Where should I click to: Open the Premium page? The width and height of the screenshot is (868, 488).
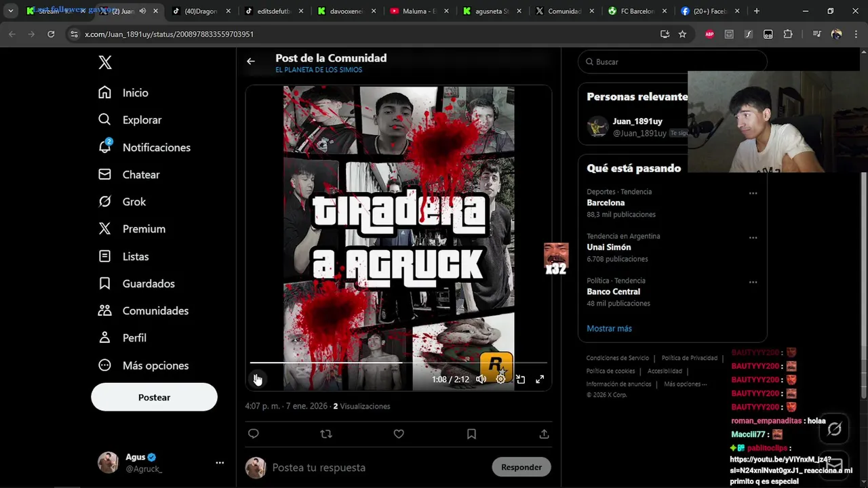[x=132, y=228]
